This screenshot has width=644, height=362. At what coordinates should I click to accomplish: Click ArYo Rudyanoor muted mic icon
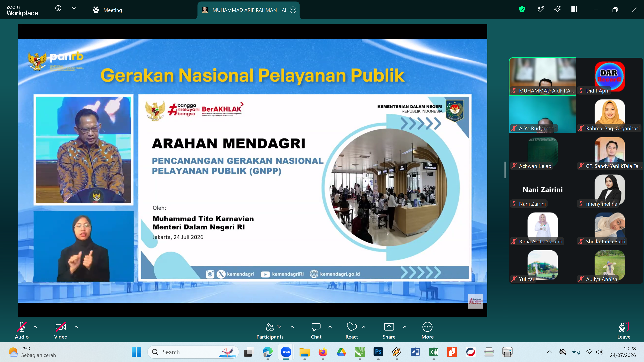[514, 128]
